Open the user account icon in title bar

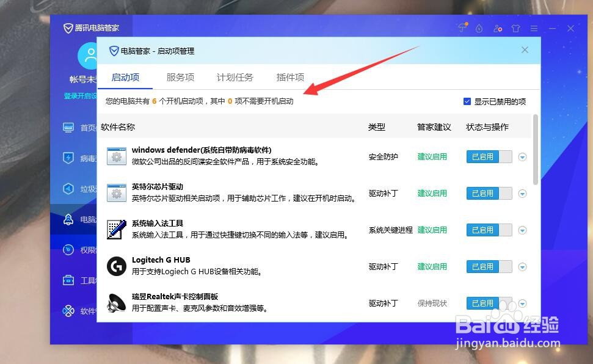(498, 28)
